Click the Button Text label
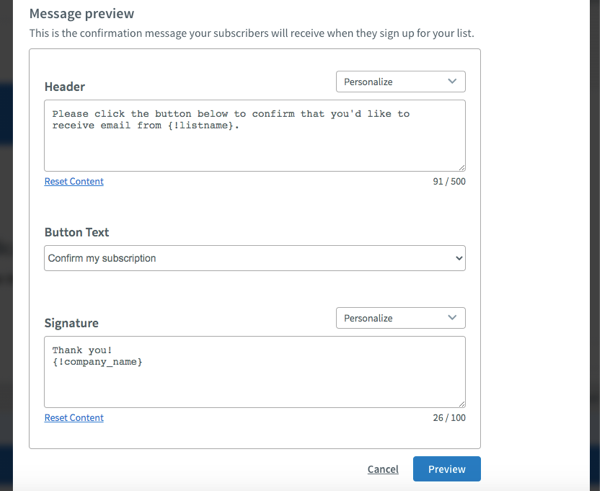The height and width of the screenshot is (491, 600). click(77, 232)
